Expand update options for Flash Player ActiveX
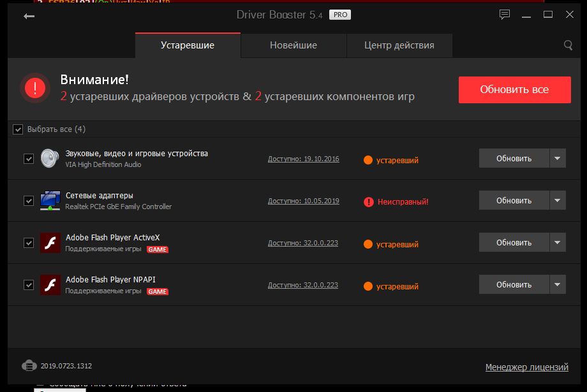587x392 pixels. coord(558,242)
